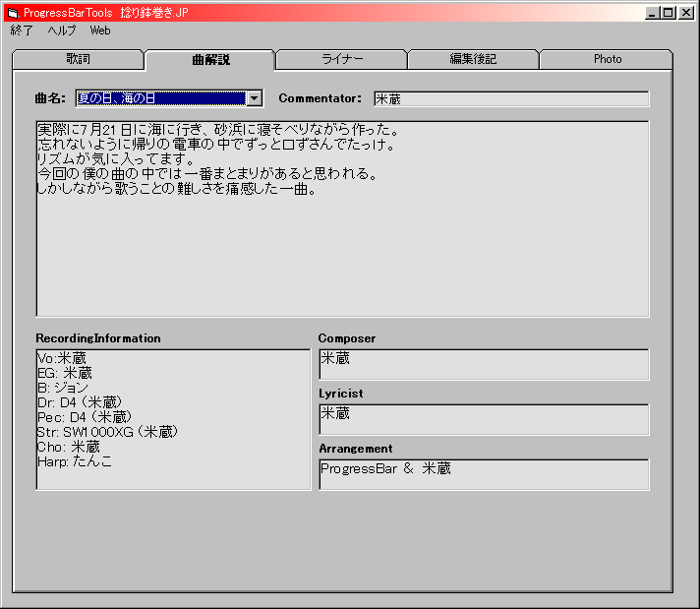Click the line starting '忘れないように帰りの電車'

coord(216,145)
